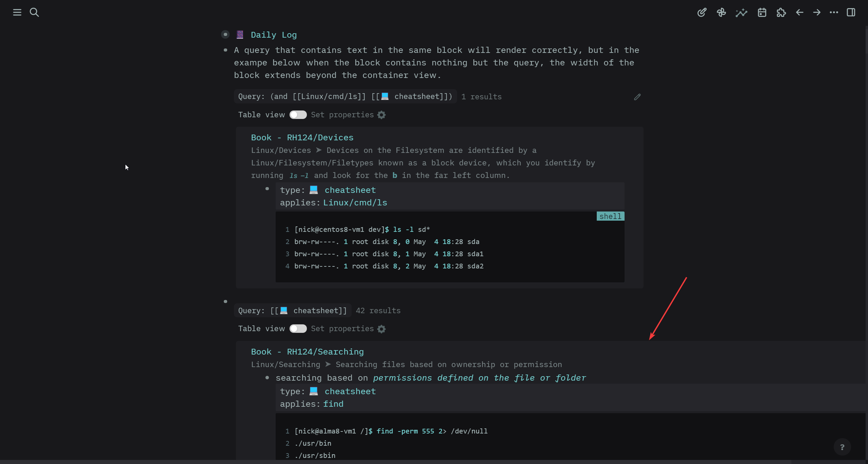The image size is (868, 464).
Task: Click the help question mark button
Action: pyautogui.click(x=842, y=447)
